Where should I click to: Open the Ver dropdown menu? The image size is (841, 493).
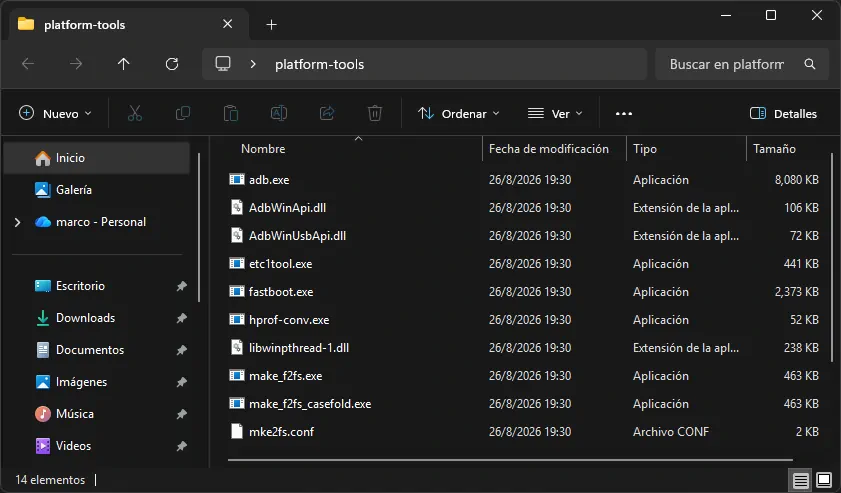555,114
